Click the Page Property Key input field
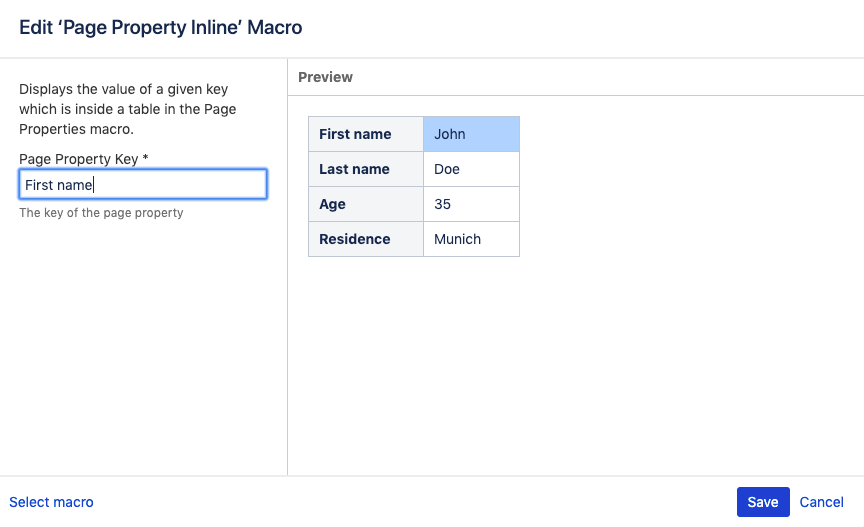The width and height of the screenshot is (864, 527). (x=142, y=185)
